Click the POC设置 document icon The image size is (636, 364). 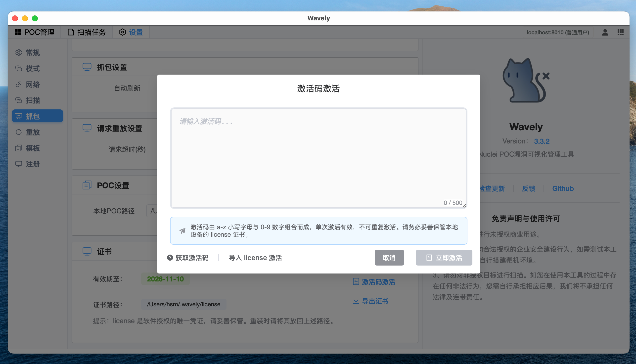87,185
